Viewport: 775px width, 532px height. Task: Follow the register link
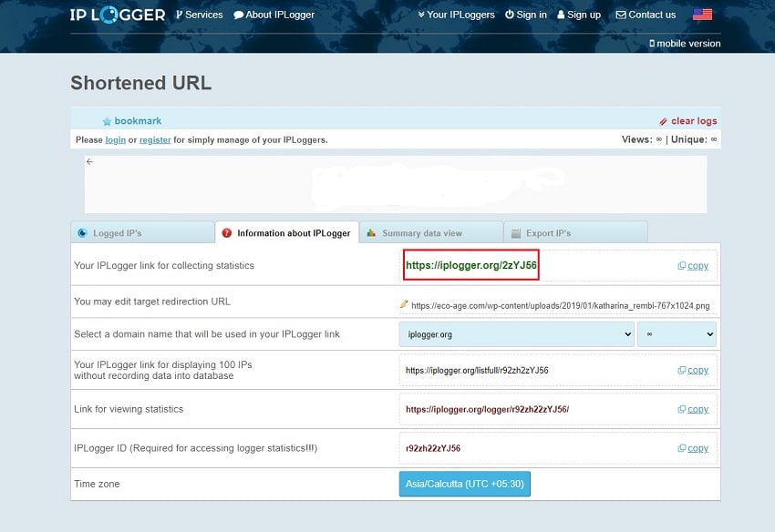(155, 139)
